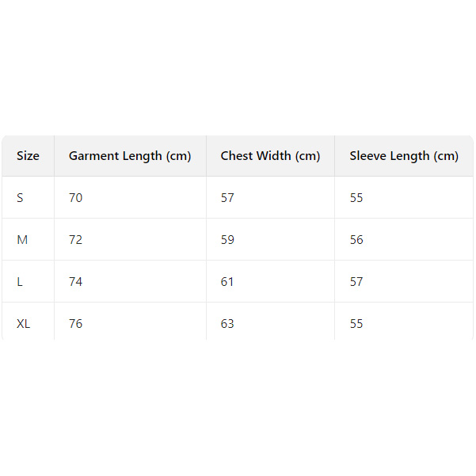Select chest width value 63
The image size is (476, 476).
(x=228, y=324)
